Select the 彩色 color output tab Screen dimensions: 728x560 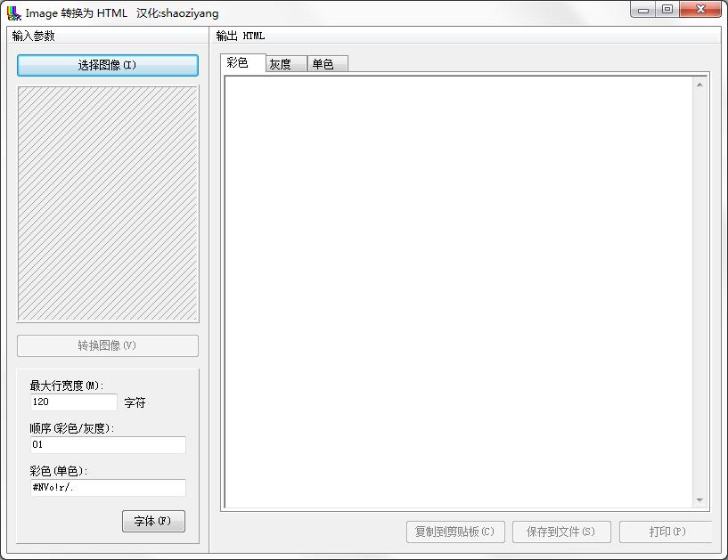pyautogui.click(x=241, y=63)
